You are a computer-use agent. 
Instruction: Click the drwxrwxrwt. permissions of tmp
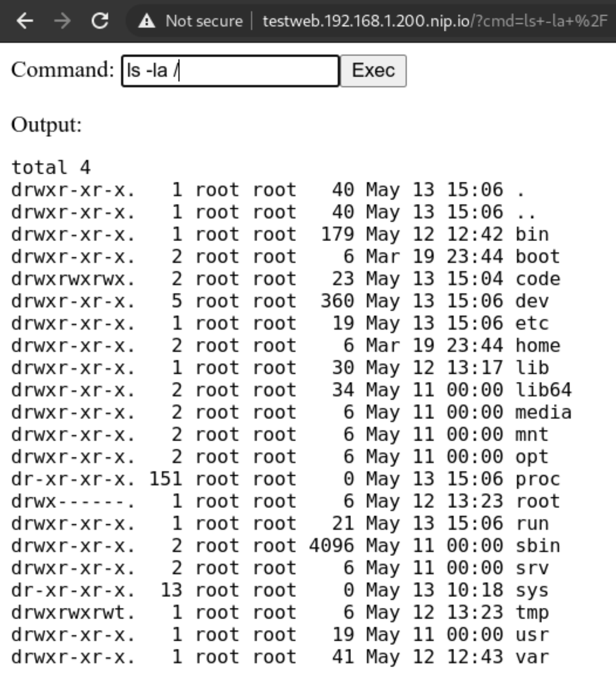click(73, 612)
